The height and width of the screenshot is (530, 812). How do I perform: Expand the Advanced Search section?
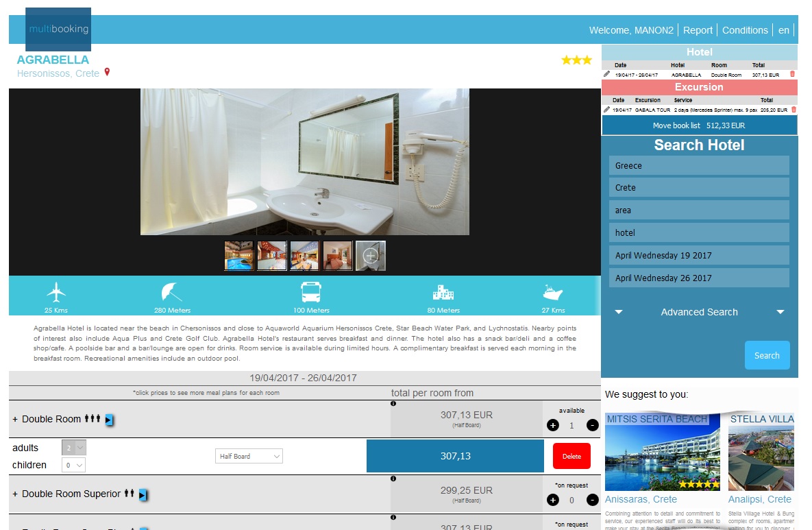(698, 312)
